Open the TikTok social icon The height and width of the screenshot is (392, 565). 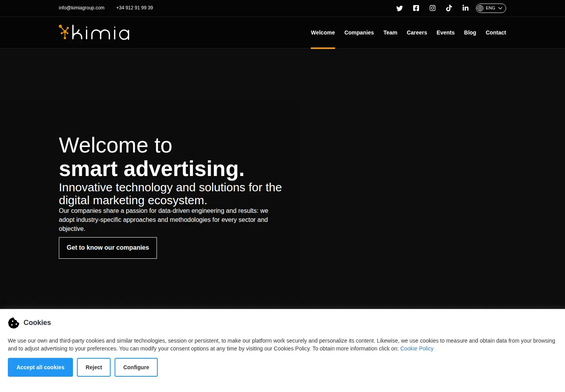(x=449, y=8)
